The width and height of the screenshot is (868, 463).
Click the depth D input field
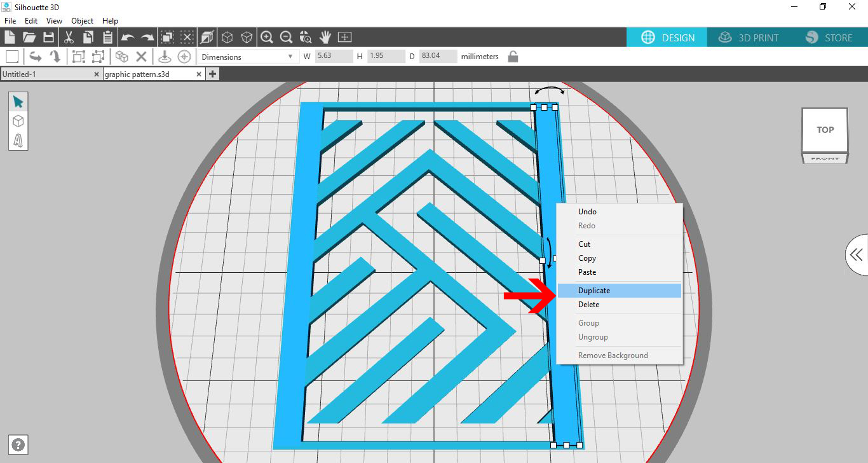[x=438, y=57]
